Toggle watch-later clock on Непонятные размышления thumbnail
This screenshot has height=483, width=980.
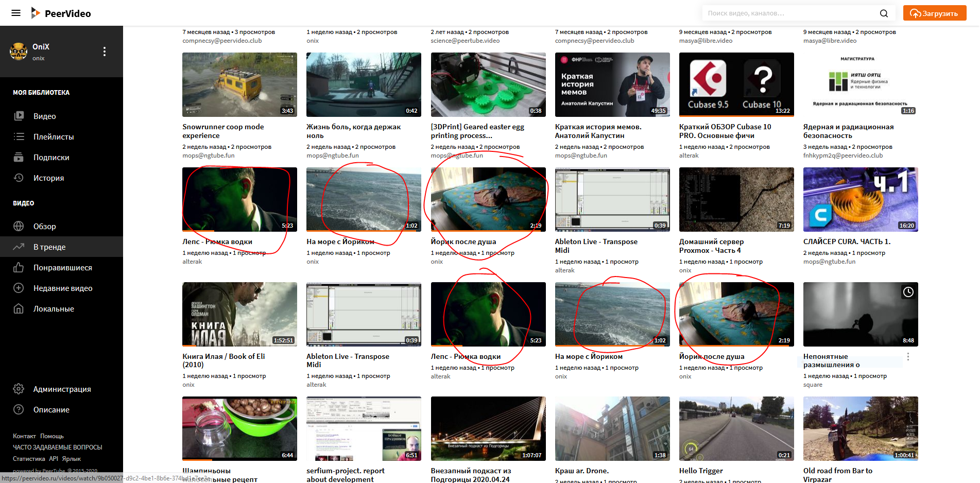pyautogui.click(x=908, y=291)
